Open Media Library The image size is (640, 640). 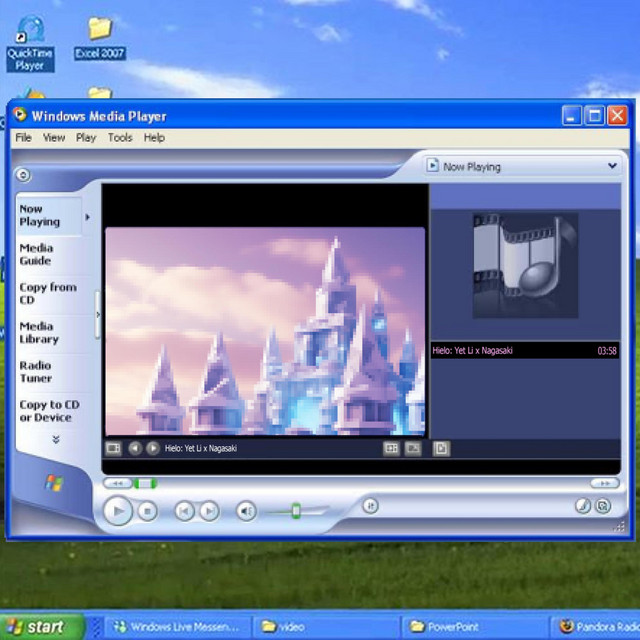tap(39, 333)
